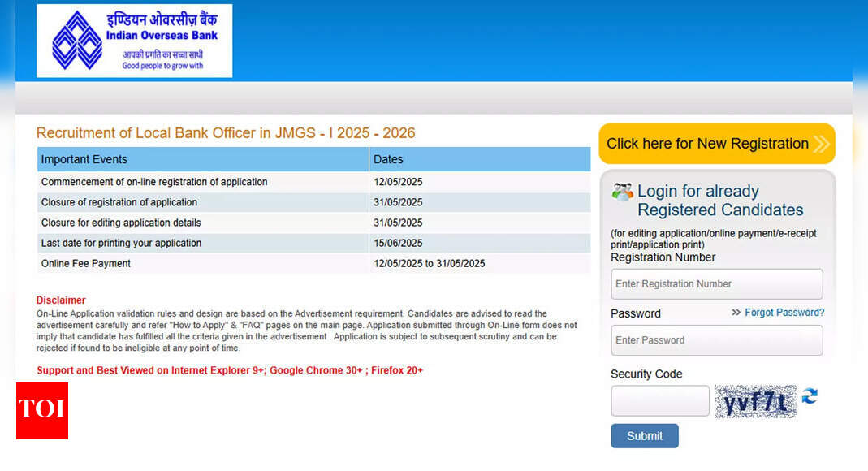This screenshot has width=868, height=471.
Task: Click the double arrow beside Forgot Password
Action: coord(736,313)
